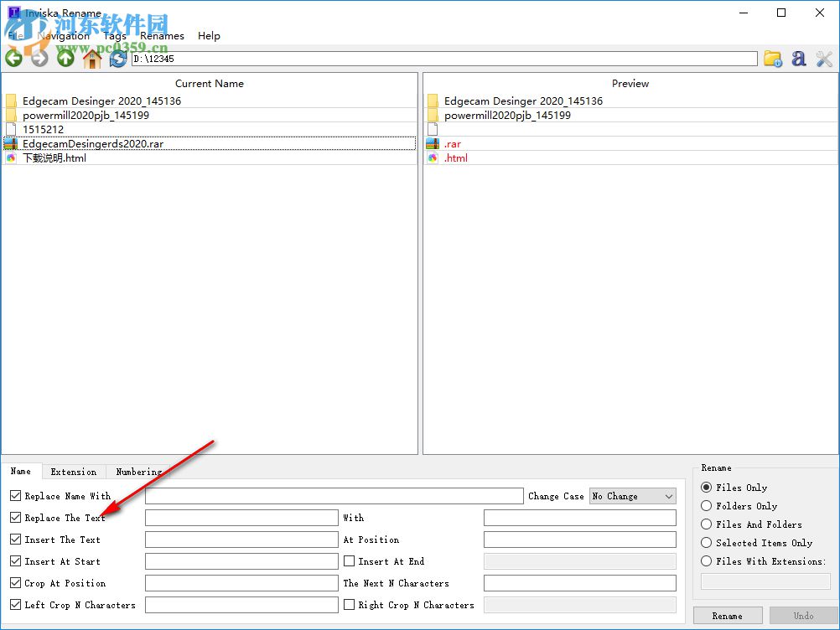The image size is (840, 630).
Task: Click the red .html preview name
Action: 456,157
